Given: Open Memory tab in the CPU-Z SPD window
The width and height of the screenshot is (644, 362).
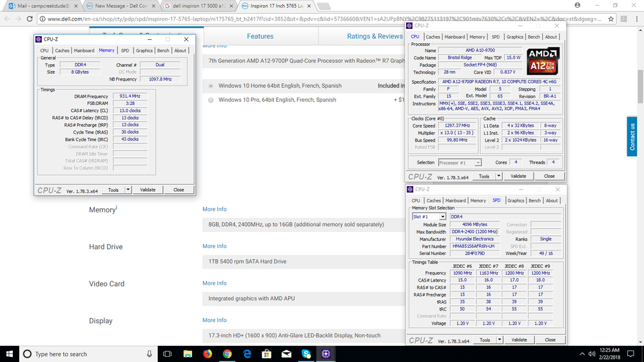Looking at the screenshot, I should tap(478, 201).
